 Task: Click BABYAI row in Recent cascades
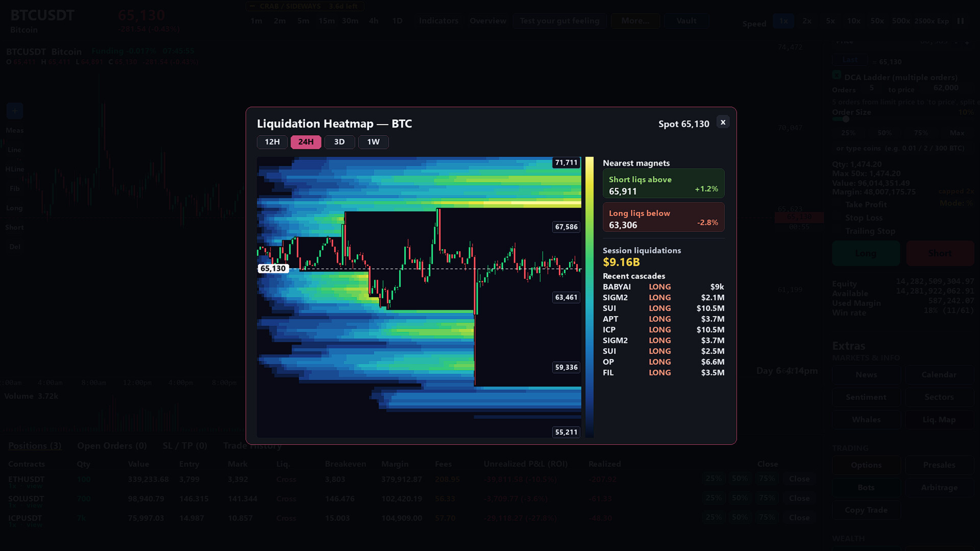pos(664,287)
